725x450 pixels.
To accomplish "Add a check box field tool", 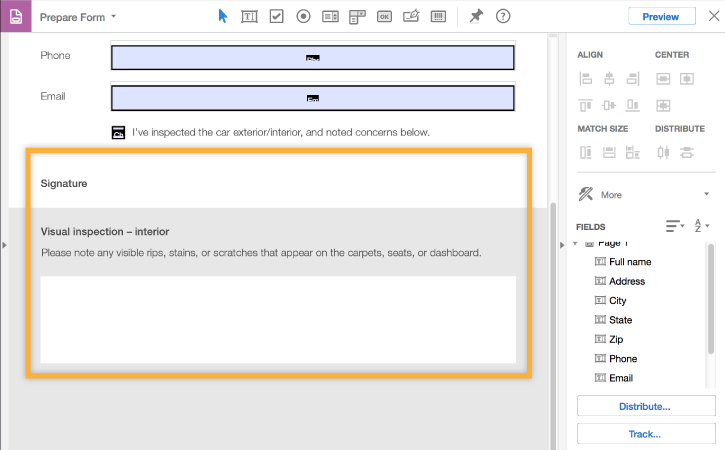I will pos(276,17).
